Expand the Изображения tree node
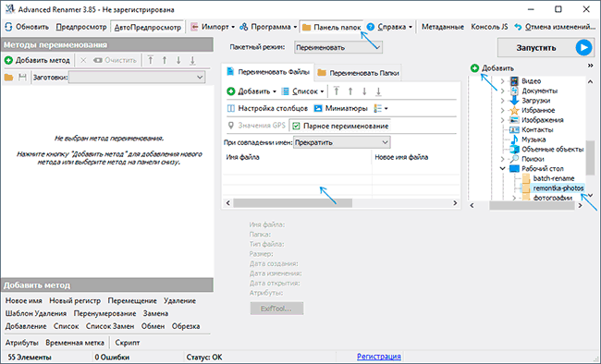The height and width of the screenshot is (364, 601). coord(502,120)
